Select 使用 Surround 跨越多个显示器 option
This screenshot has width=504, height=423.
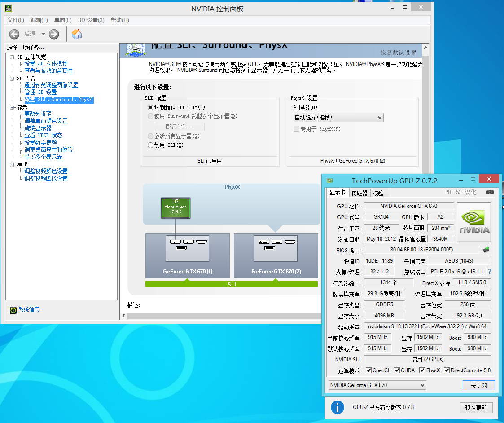tap(150, 116)
